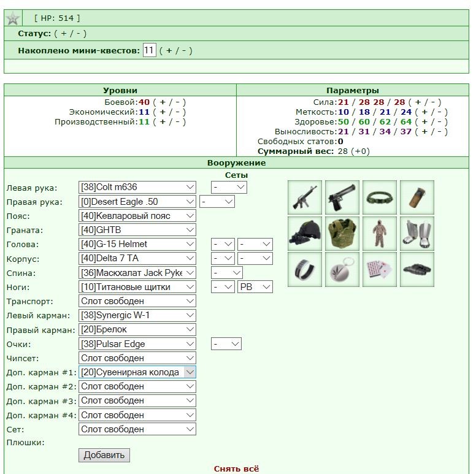Image resolution: width=476 pixels, height=474 pixels.
Task: Click the Суммарный вес value 28 (+0)
Action: coord(354,151)
